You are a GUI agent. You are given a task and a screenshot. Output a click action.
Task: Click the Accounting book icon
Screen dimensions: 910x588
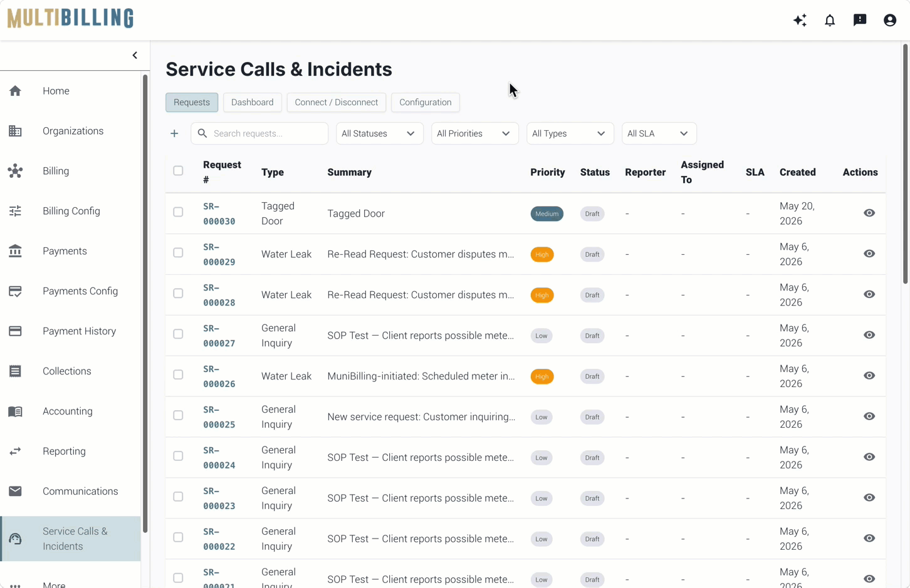15,411
